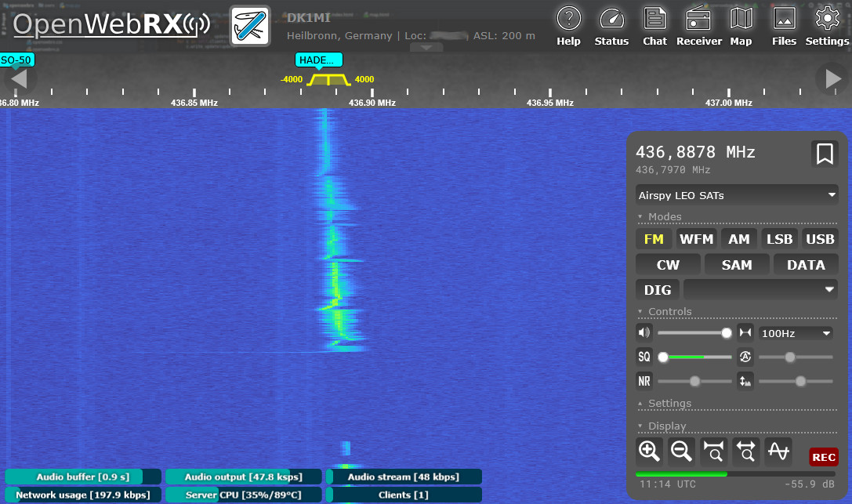Open the Files browser
Image resolution: width=852 pixels, height=504 pixels.
pos(784,26)
